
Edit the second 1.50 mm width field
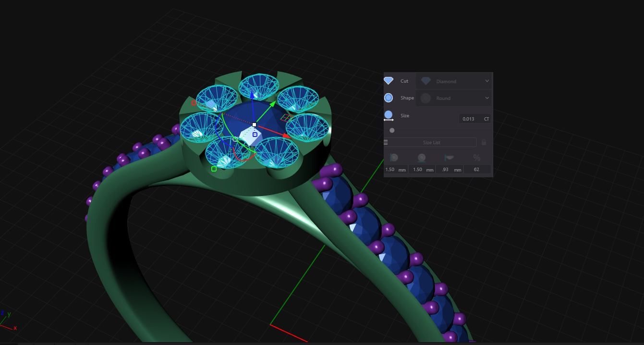click(423, 169)
